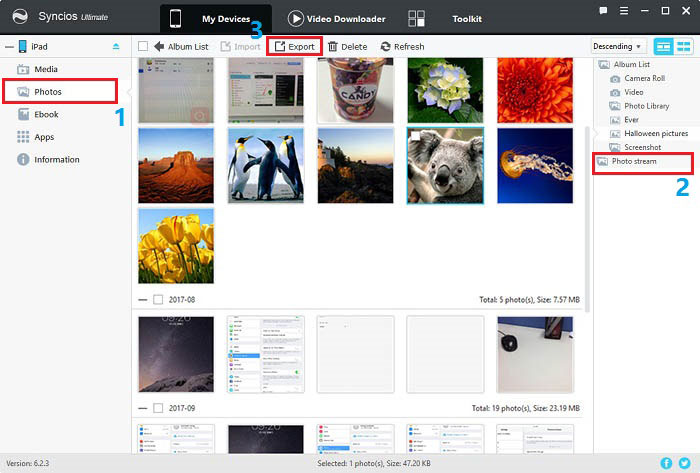This screenshot has width=700, height=473.
Task: Open the Video album
Action: pyautogui.click(x=627, y=92)
